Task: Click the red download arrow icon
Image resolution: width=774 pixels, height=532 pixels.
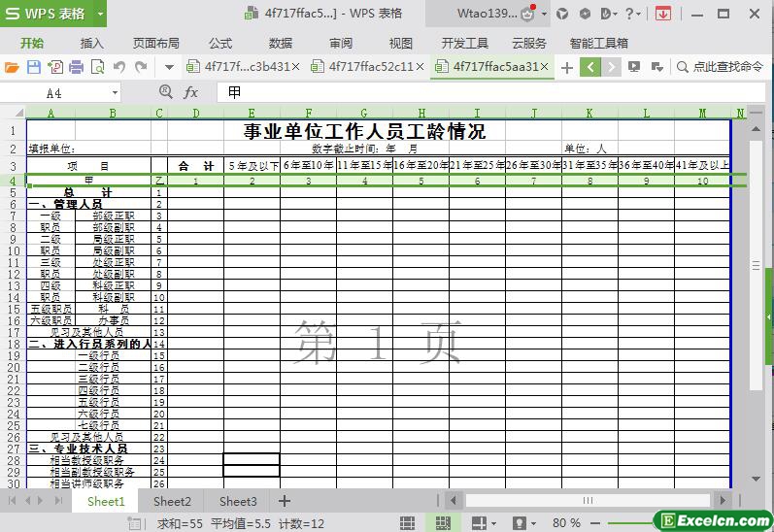Action: point(663,14)
